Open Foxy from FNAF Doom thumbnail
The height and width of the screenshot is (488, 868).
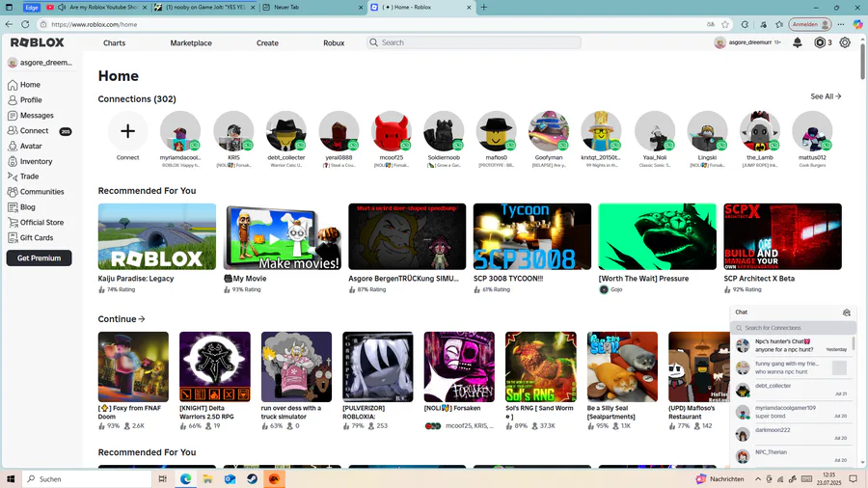133,366
